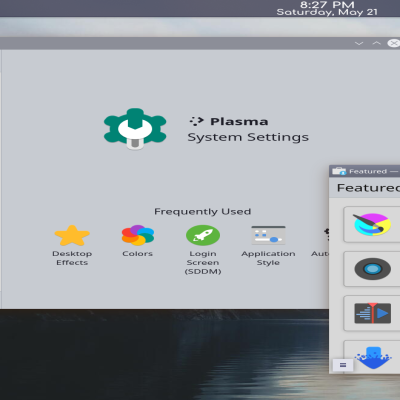Click the Frequently Used heading
400x400 pixels.
pos(202,212)
